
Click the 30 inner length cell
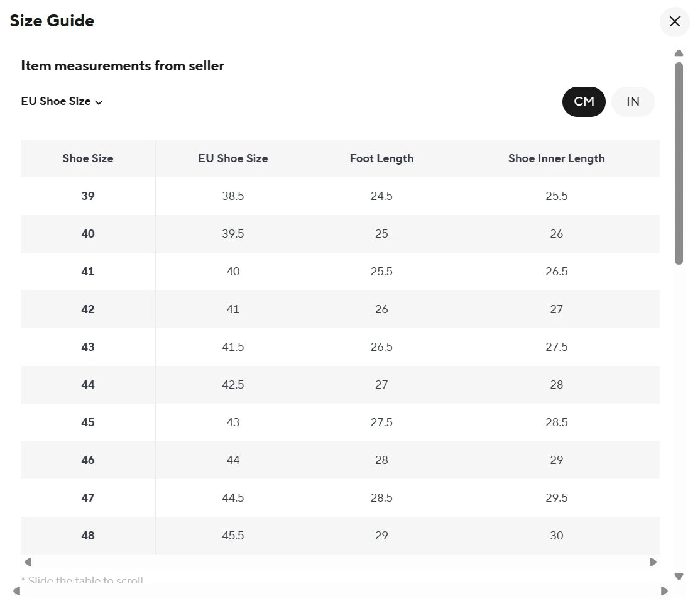click(x=556, y=535)
